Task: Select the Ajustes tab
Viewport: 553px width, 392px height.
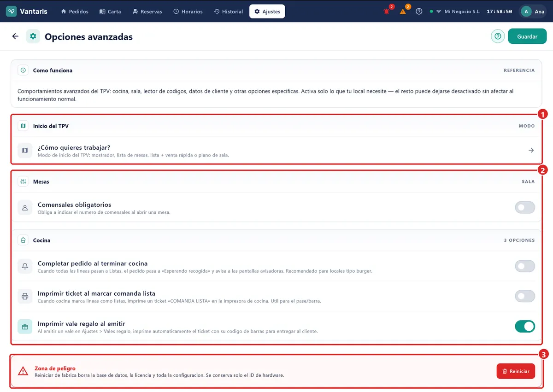Action: click(267, 12)
